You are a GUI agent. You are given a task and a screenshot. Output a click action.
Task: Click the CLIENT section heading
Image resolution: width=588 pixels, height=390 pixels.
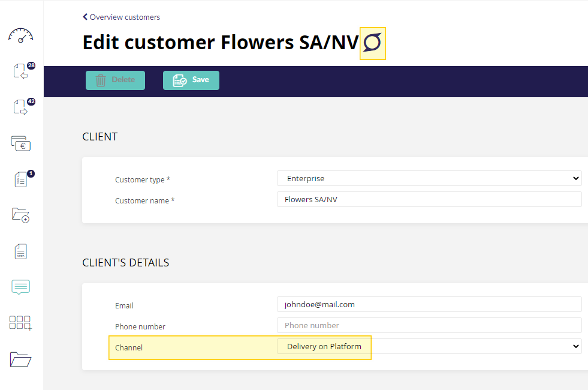tap(99, 137)
